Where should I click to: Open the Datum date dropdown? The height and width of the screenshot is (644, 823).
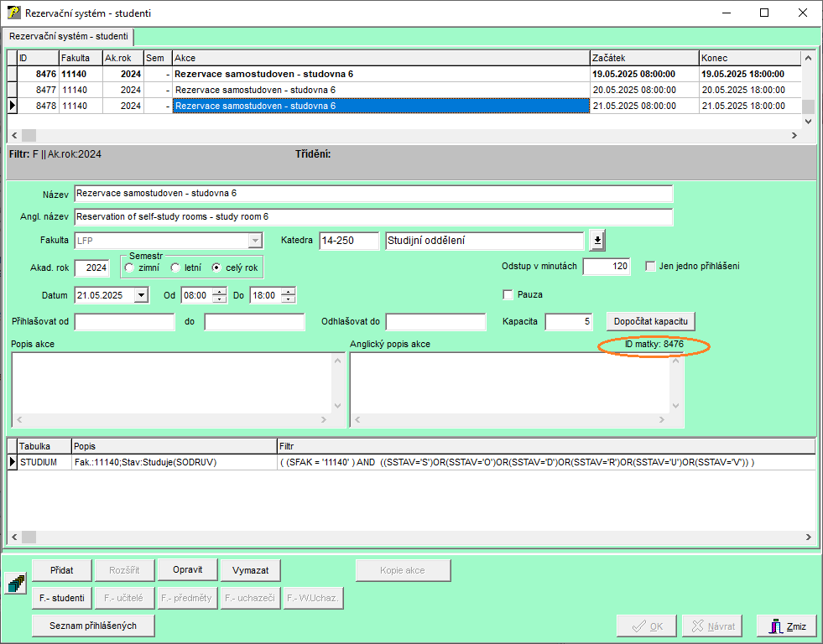point(140,295)
